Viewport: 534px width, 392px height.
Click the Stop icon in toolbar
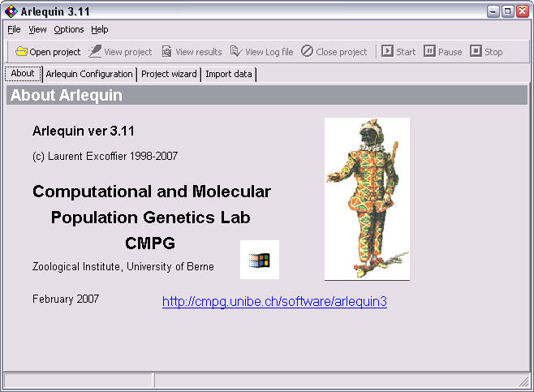(x=476, y=51)
